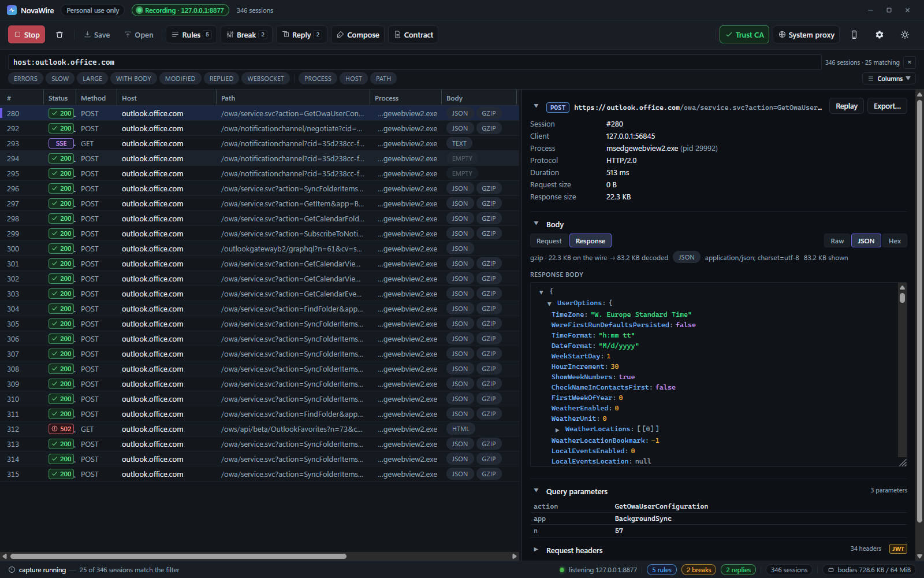Toggle light/dark theme sun icon

click(905, 35)
